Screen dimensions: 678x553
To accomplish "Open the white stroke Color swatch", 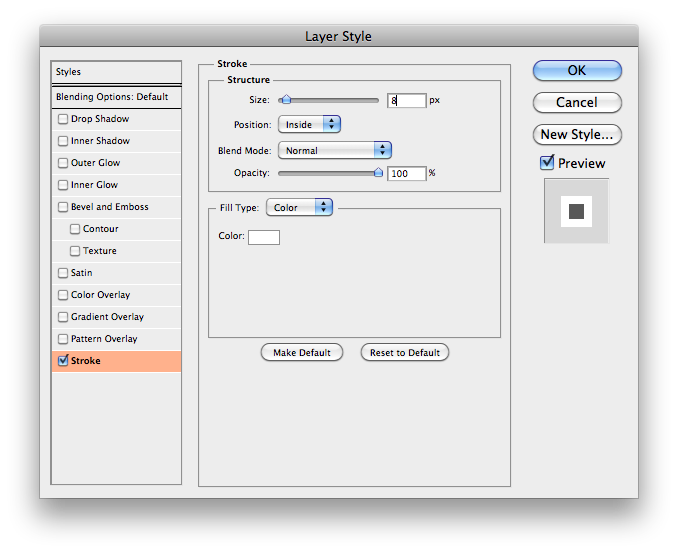I will (264, 237).
